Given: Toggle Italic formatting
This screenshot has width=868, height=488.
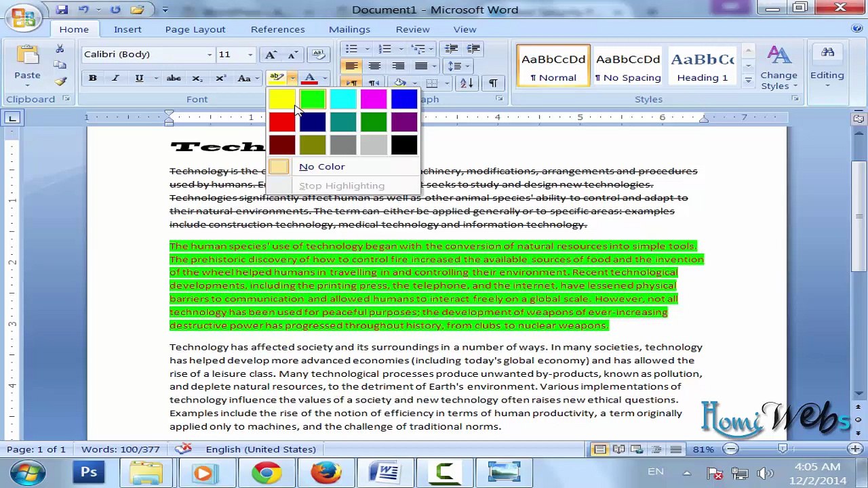Looking at the screenshot, I should (116, 79).
